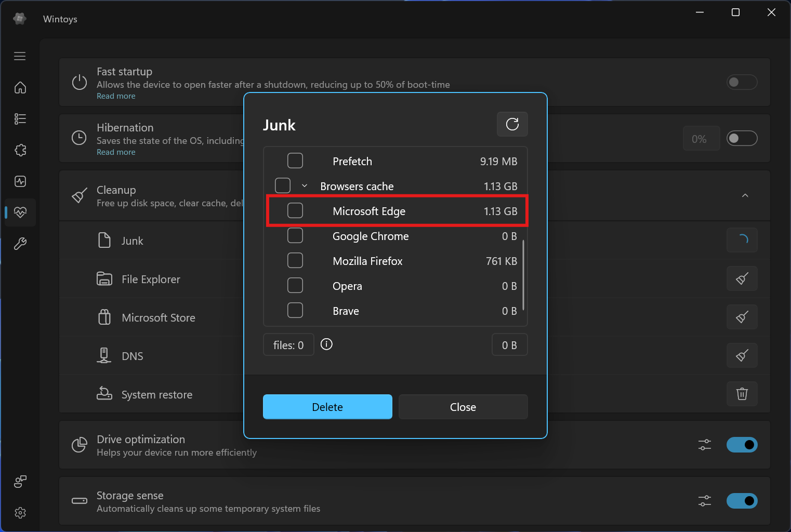The width and height of the screenshot is (791, 532).
Task: Toggle the Drive optimization switch off
Action: (x=742, y=445)
